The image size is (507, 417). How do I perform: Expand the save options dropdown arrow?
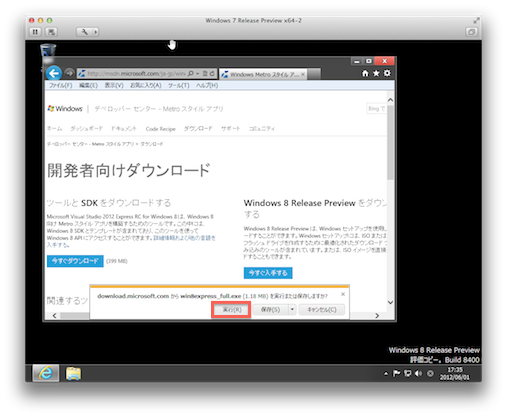[292, 310]
